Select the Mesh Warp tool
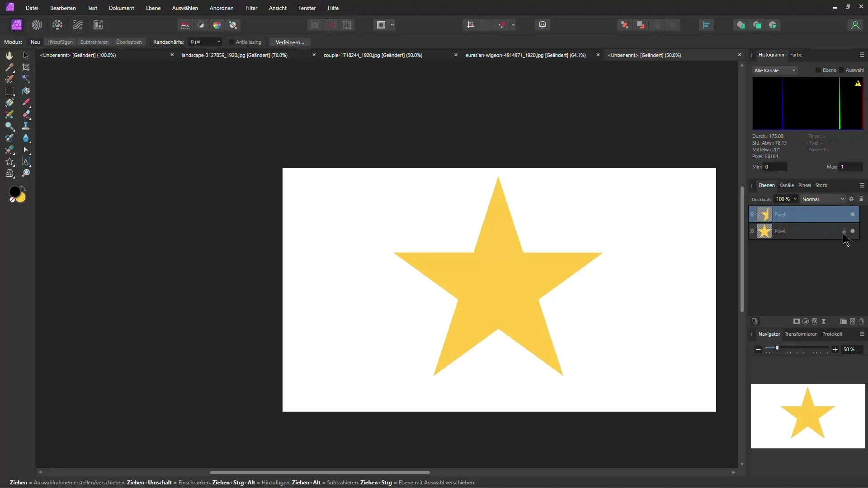Viewport: 868px width, 488px height. pos(9,173)
